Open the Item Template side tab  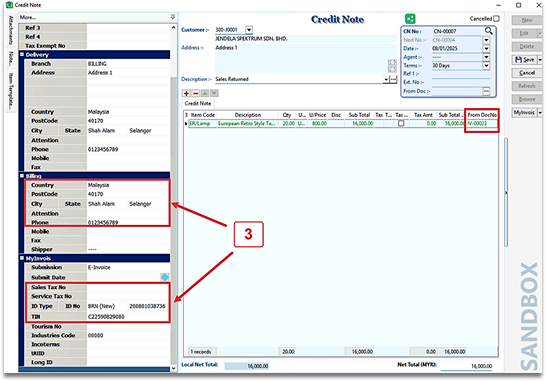point(11,92)
